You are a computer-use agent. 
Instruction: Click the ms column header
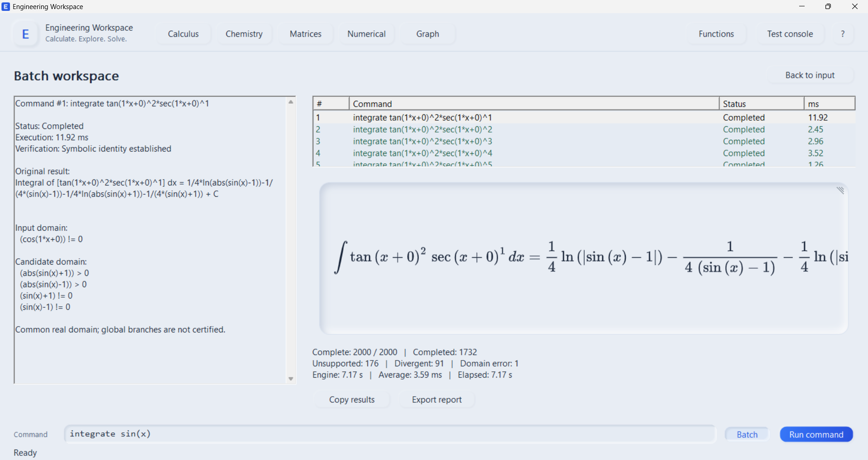pyautogui.click(x=830, y=104)
